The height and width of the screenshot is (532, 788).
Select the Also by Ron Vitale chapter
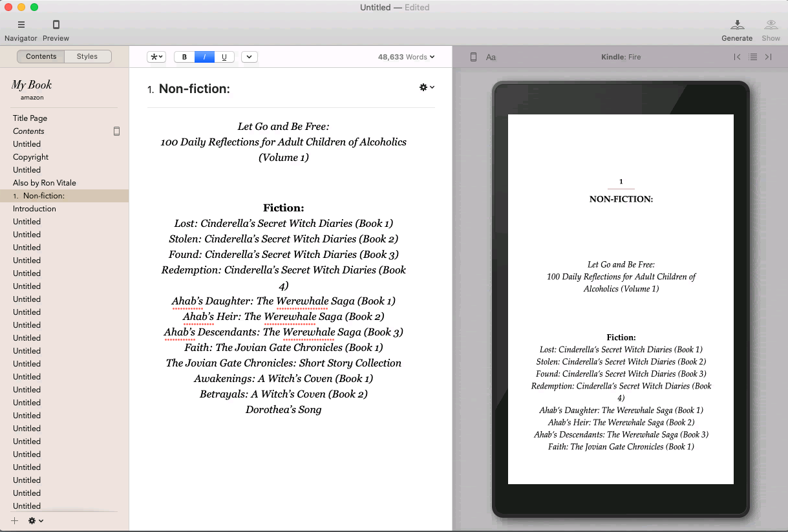(44, 182)
